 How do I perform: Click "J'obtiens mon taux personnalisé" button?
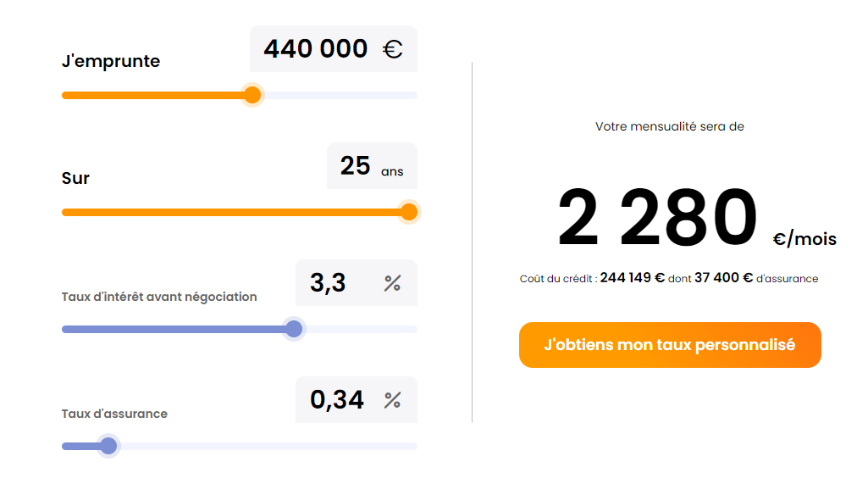click(670, 345)
